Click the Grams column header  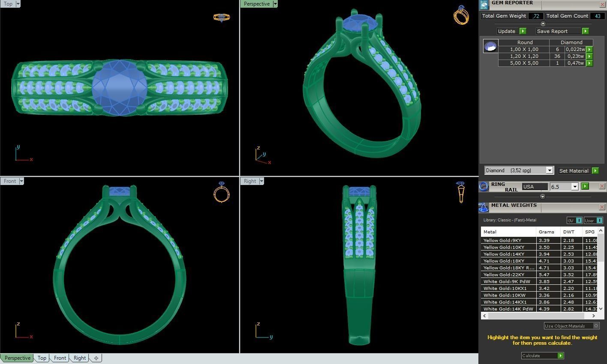(549, 232)
